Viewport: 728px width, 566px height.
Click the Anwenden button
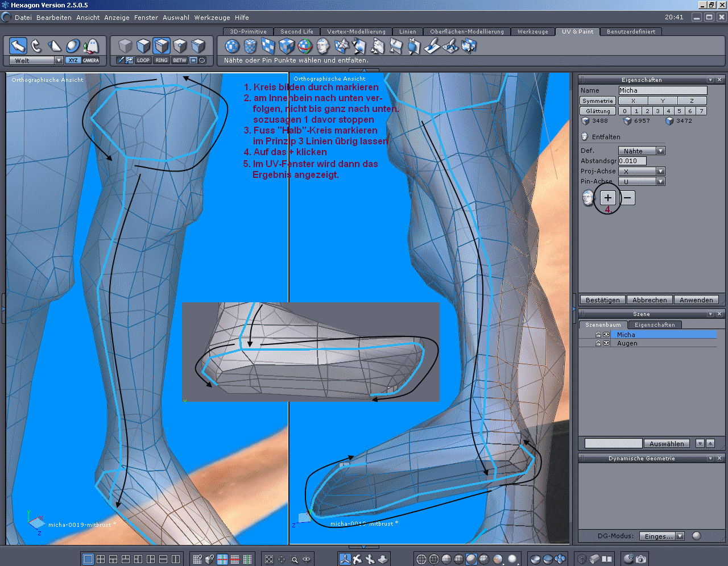[696, 300]
